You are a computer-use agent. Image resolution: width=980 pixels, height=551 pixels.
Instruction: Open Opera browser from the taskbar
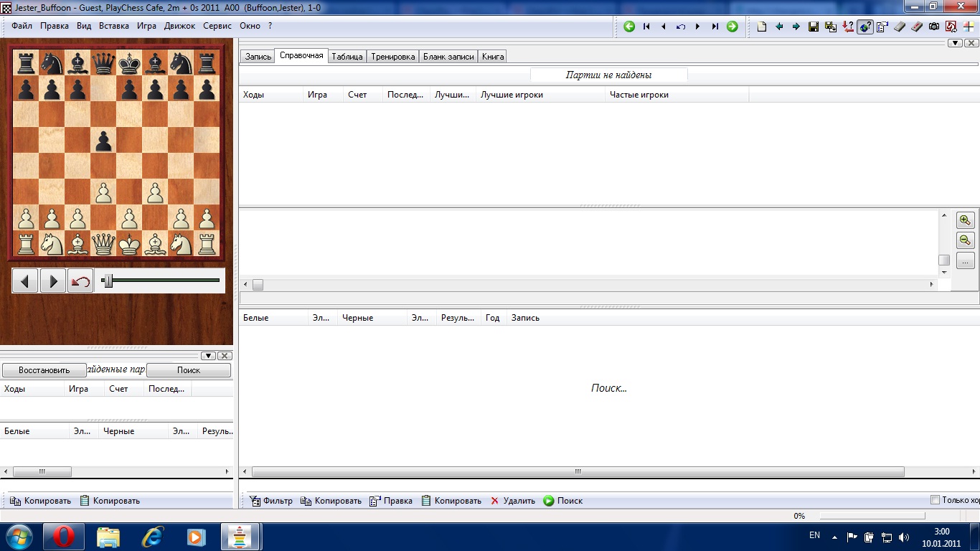[x=64, y=536]
